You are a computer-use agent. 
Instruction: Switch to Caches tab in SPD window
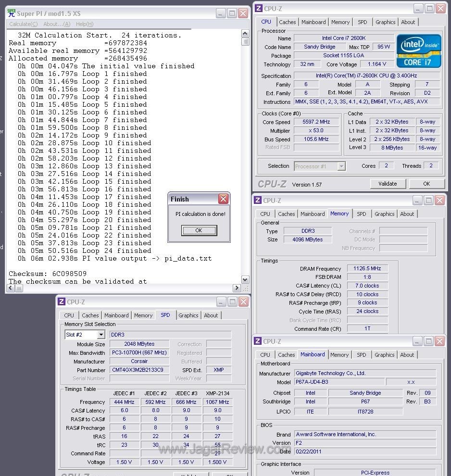(90, 315)
